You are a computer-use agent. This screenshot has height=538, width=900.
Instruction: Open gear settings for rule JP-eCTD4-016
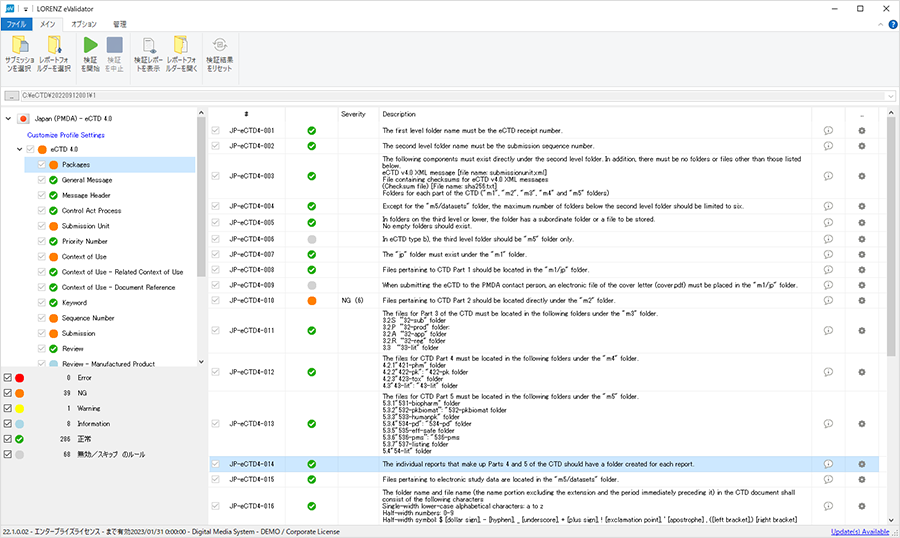point(862,506)
